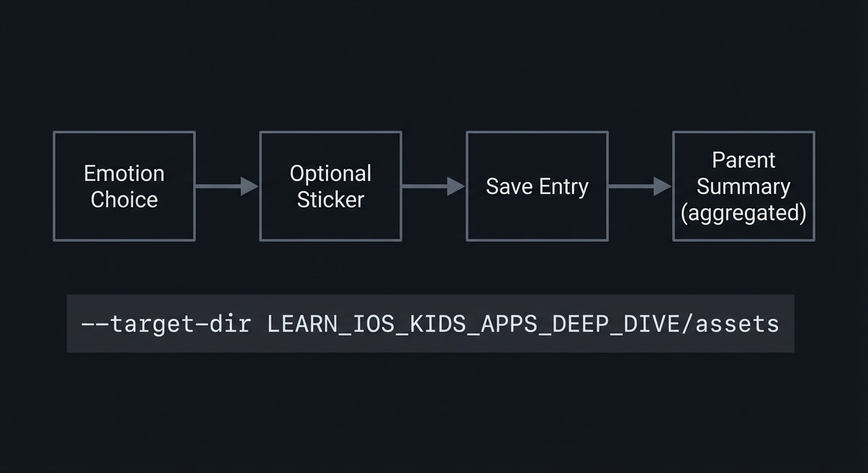Click the arrow after Emotion Choice
Viewport: 868px width, 473px height.
[227, 186]
